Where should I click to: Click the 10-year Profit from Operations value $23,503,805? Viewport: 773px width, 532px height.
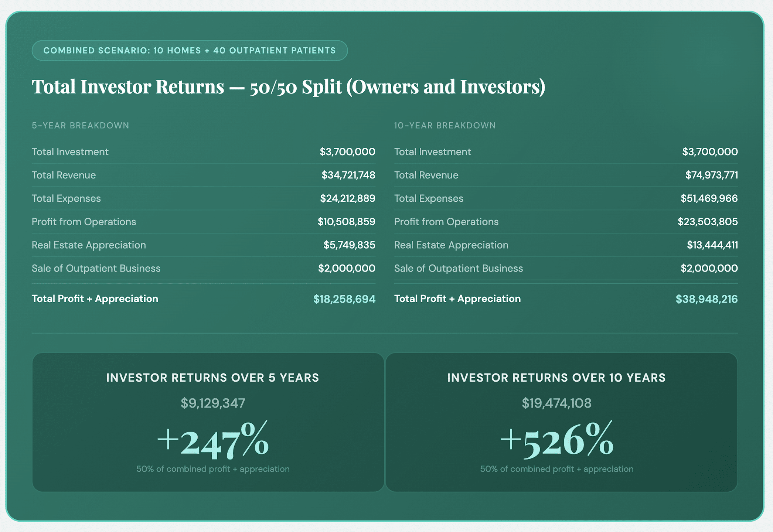708,222
